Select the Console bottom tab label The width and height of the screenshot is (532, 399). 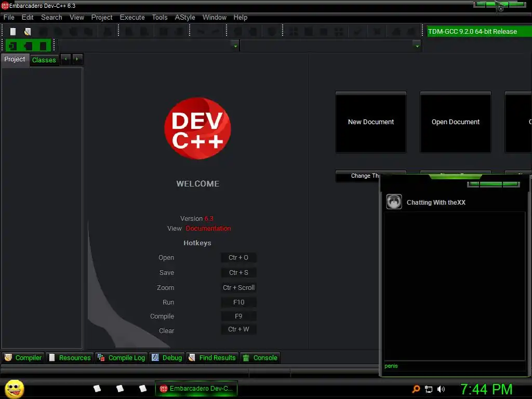[x=265, y=357]
